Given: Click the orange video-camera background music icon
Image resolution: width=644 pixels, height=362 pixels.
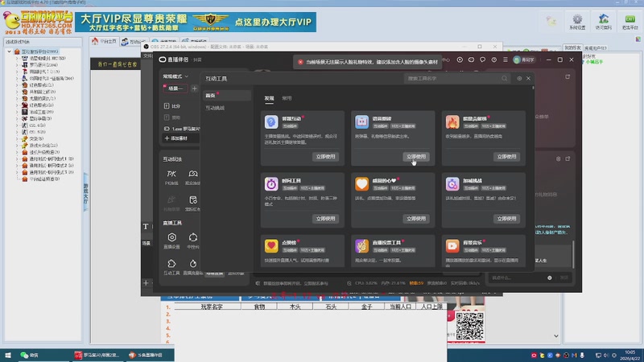Looking at the screenshot, I should (x=452, y=246).
